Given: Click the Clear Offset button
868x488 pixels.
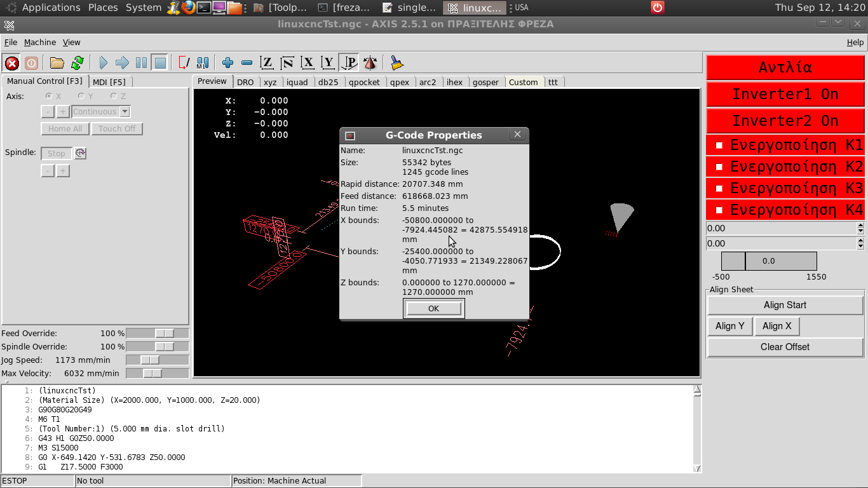Looking at the screenshot, I should 785,347.
